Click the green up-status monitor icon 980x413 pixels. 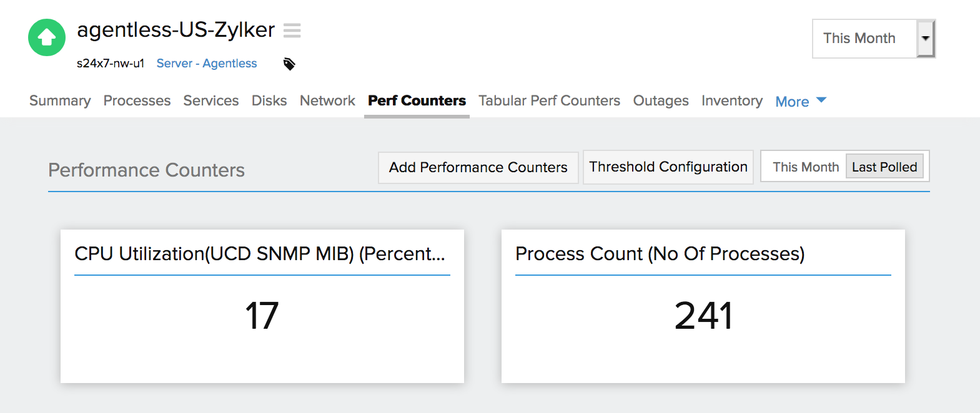[x=47, y=37]
